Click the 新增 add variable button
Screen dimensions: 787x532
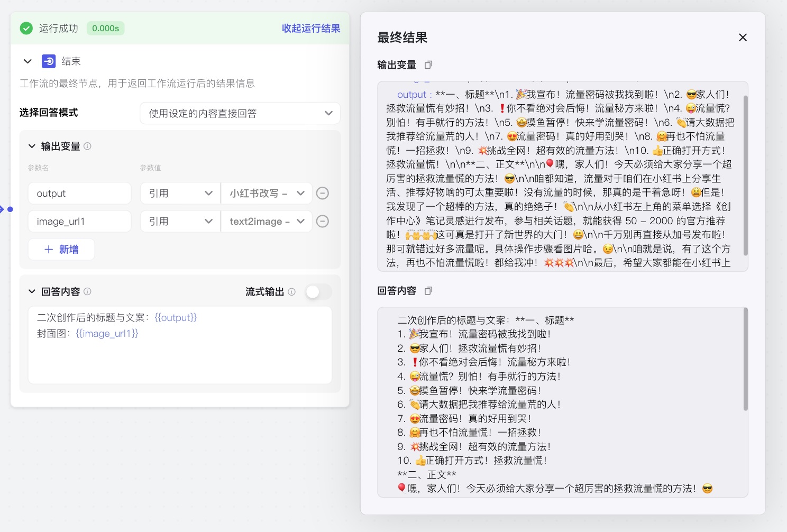(62, 250)
